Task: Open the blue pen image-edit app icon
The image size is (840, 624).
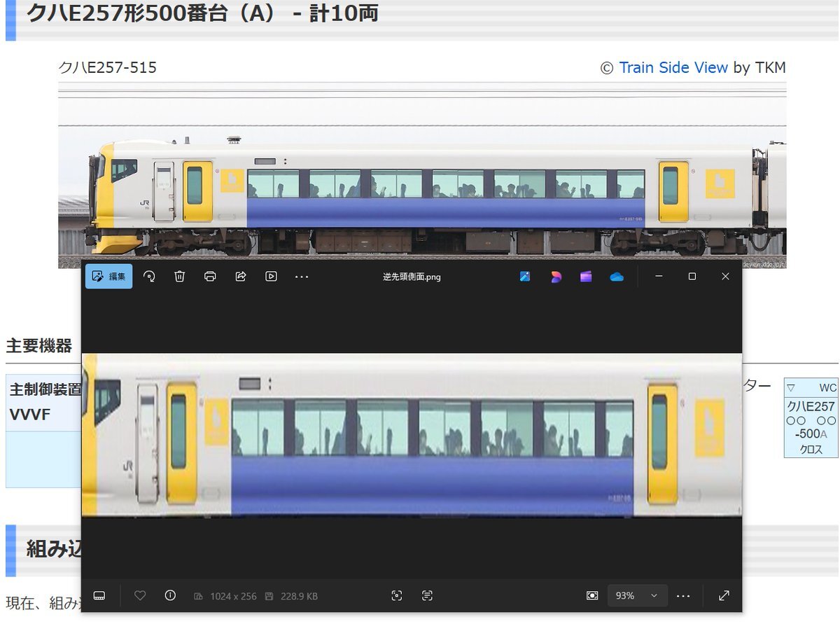Action: 525,277
